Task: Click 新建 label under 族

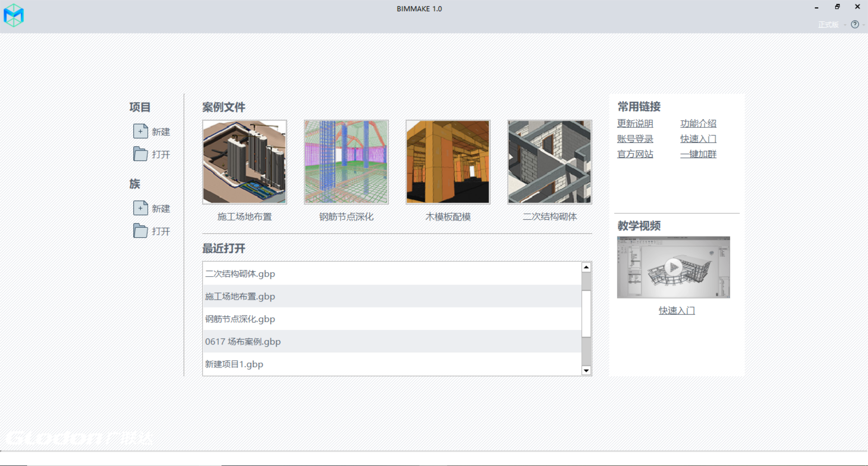Action: tap(161, 208)
